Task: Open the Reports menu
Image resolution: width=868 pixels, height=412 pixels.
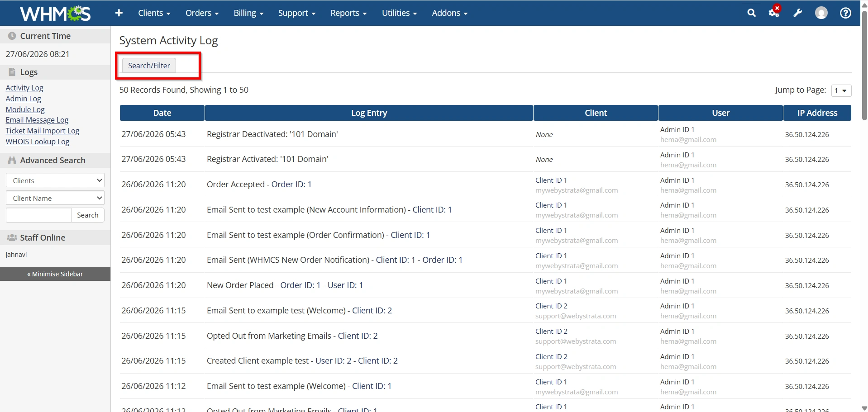Action: pos(348,13)
